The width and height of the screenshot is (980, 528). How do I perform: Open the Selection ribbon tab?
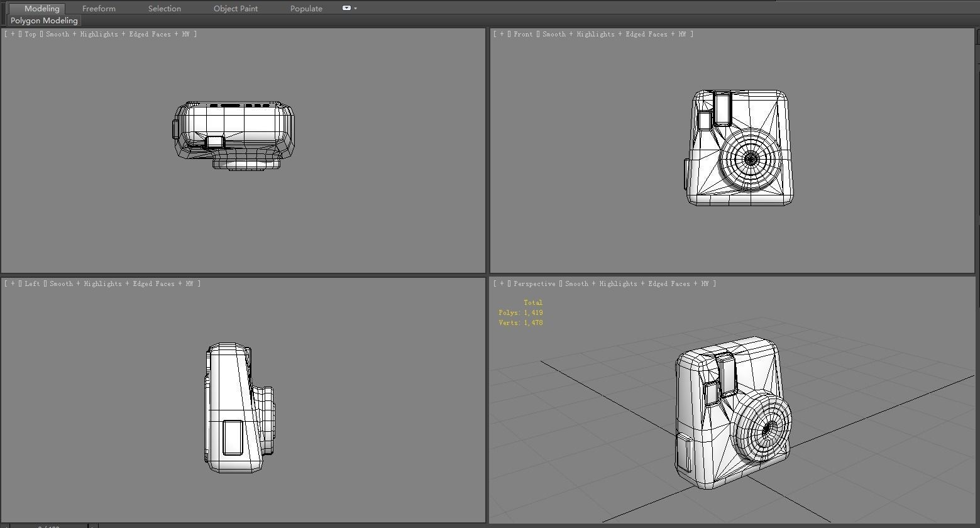(x=165, y=9)
